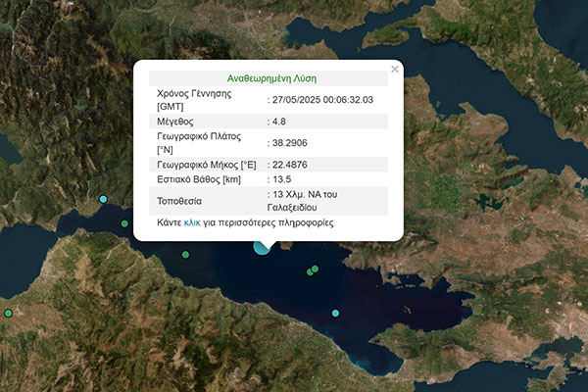Image resolution: width=588 pixels, height=392 pixels.
Task: Click the 'Τοποθεσία' row label
Action: coord(179,200)
